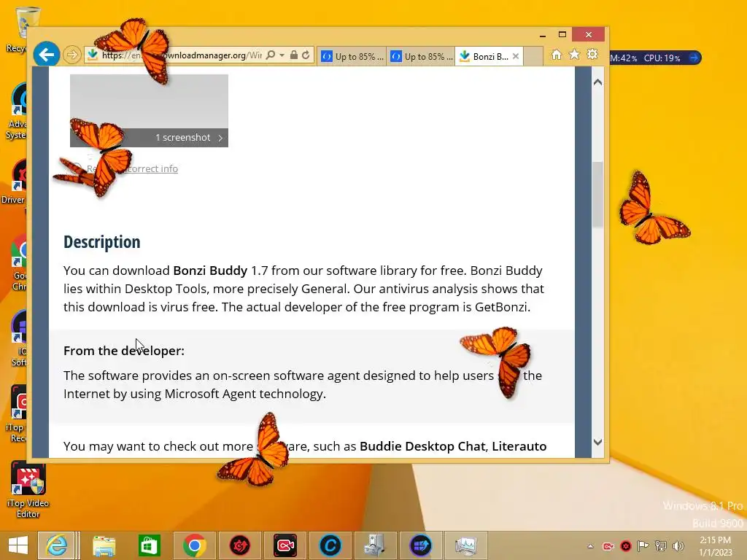This screenshot has width=747, height=560.
Task: Click the 'Bonzi Buddy' bold text in description
Action: coord(210,271)
